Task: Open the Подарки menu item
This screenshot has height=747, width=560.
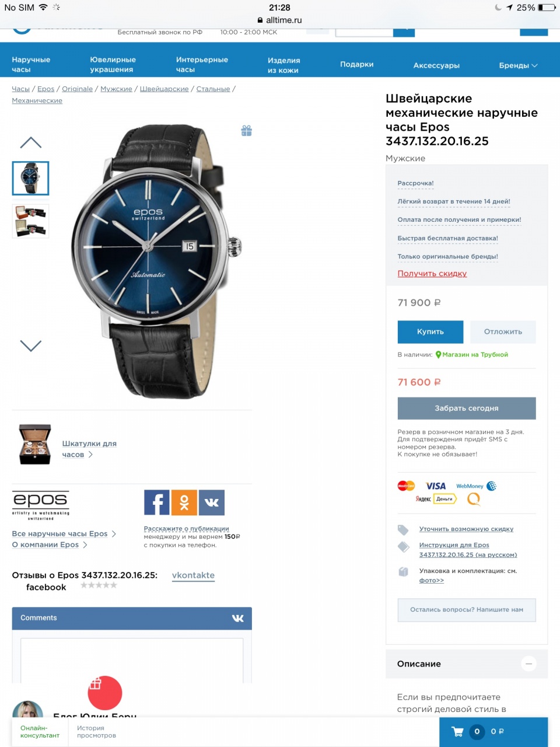Action: (357, 64)
